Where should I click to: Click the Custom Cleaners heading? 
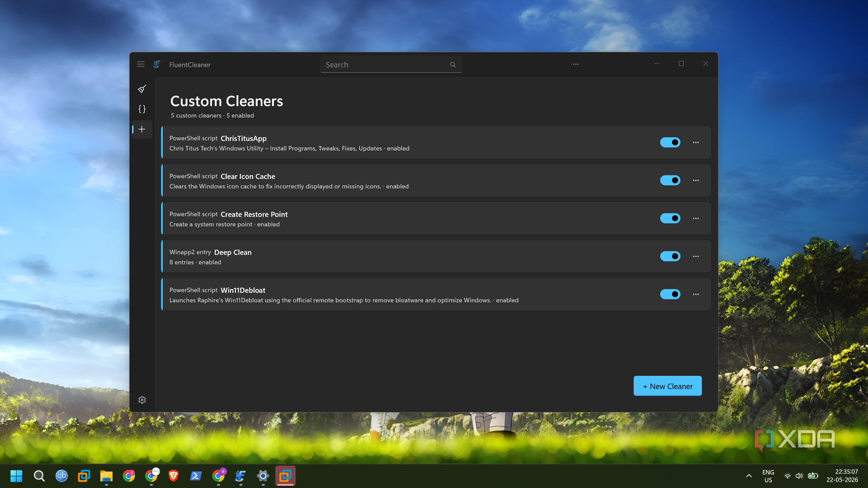[227, 101]
